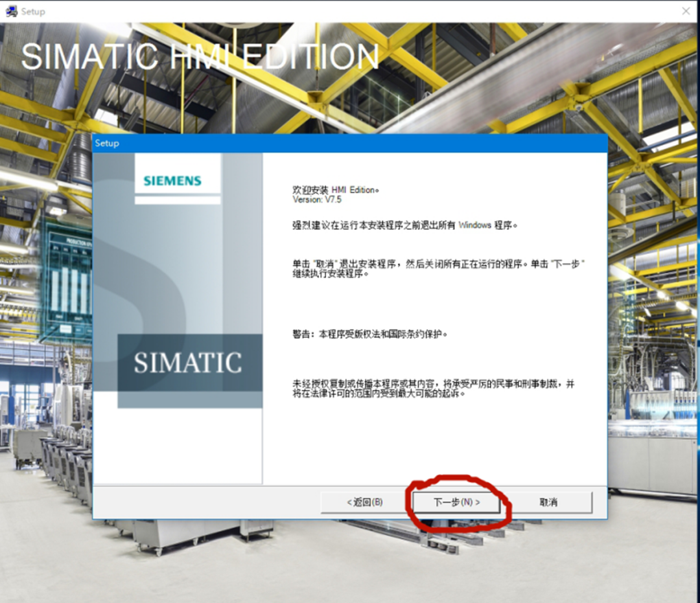Go back with the 返回(B) button
This screenshot has width=700, height=603.
365,502
